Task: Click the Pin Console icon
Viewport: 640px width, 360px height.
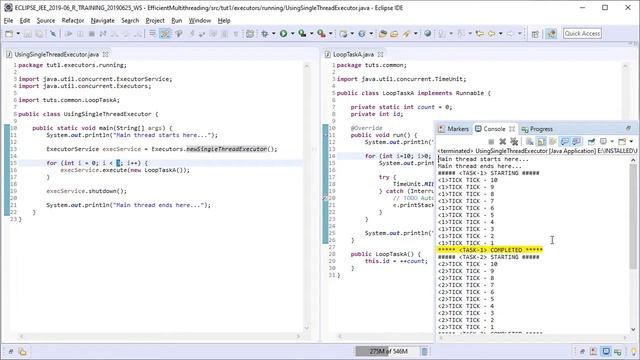Action: click(591, 142)
